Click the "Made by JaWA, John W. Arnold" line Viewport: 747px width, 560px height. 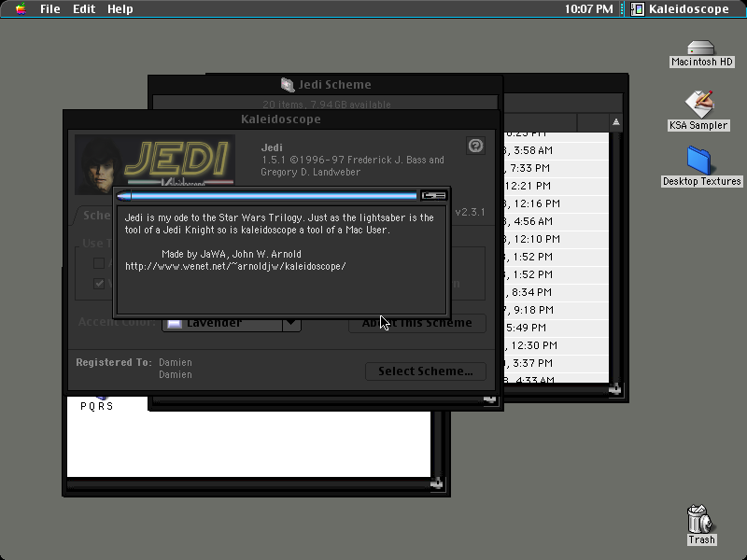pos(232,254)
